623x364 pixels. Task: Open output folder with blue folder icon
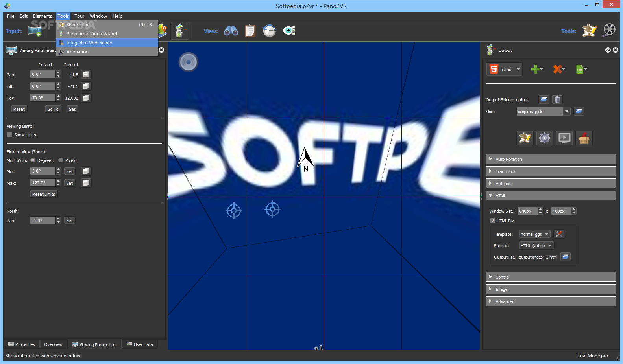pos(544,99)
